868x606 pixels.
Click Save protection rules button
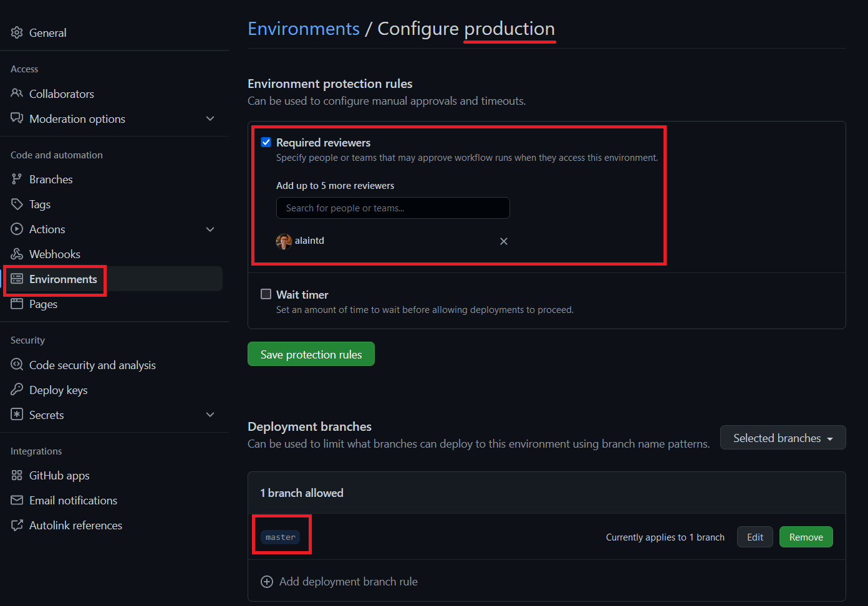click(311, 354)
